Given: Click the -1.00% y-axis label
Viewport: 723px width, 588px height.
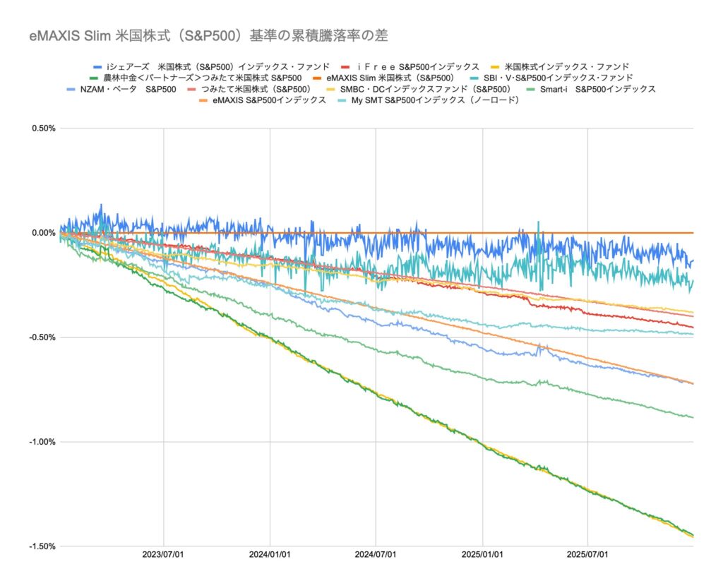Looking at the screenshot, I should tap(41, 442).
